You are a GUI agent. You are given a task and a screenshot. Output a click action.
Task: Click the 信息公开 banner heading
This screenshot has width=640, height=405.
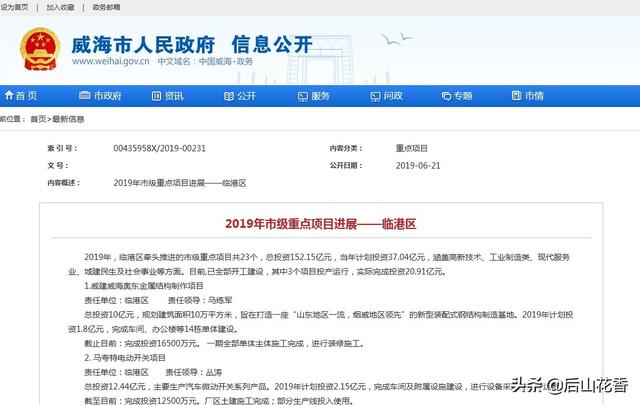point(272,44)
